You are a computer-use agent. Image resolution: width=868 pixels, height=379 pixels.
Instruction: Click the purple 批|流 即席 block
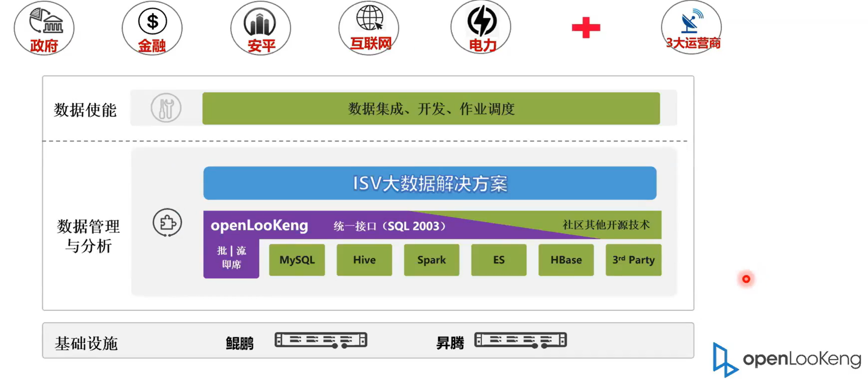coord(231,258)
